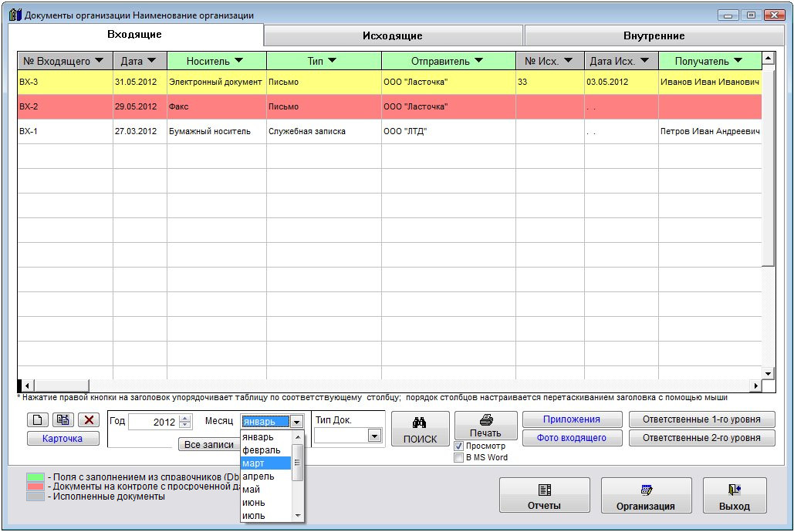
Task: Click gray completed documents swatch
Action: click(35, 497)
